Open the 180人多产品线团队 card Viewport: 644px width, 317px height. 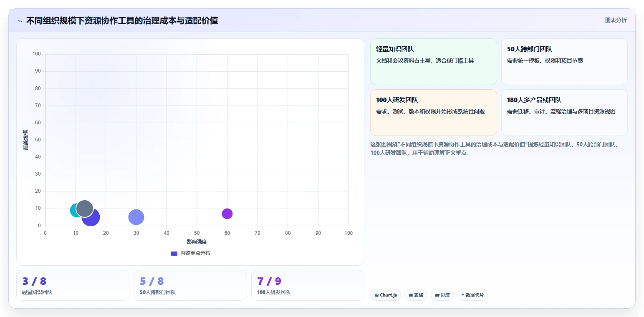(x=564, y=113)
